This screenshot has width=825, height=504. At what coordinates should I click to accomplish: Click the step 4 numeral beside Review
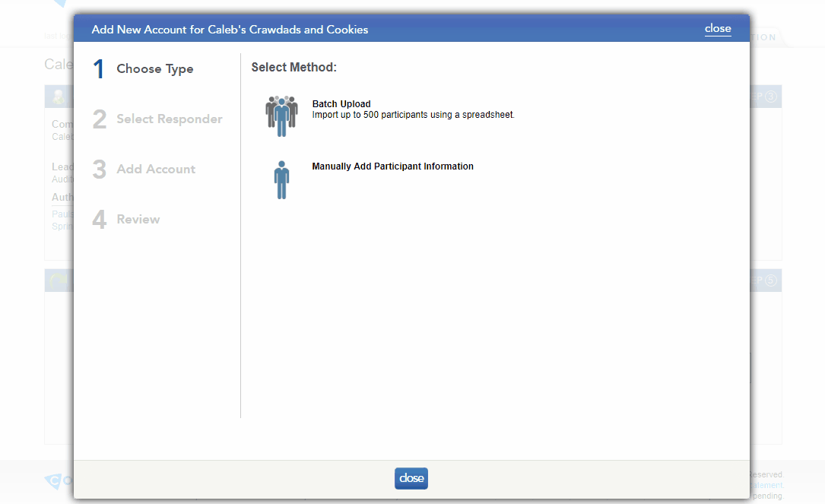point(99,219)
